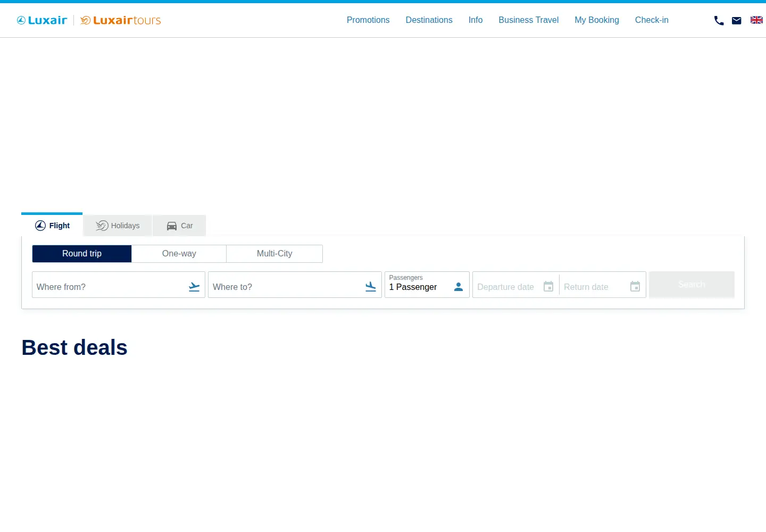
Task: Open My Booking page
Action: tap(597, 20)
